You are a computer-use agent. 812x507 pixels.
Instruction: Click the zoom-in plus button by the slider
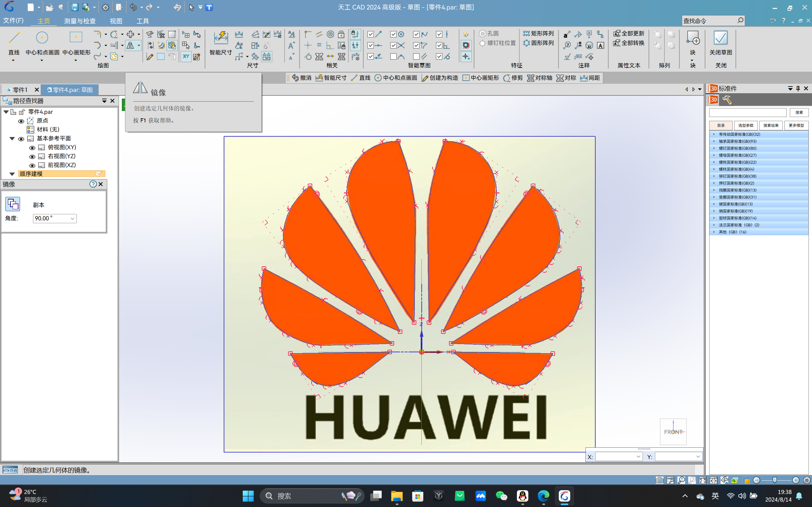point(795,480)
